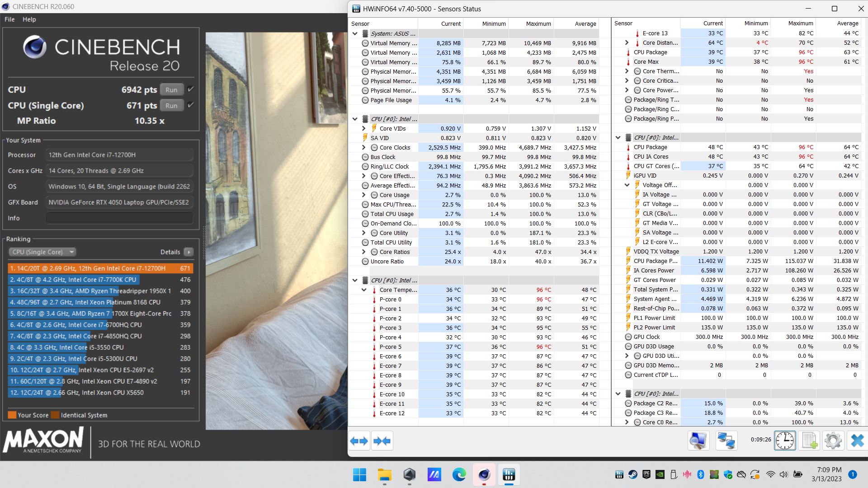Open Steam from the system tray
The image size is (868, 488).
pyautogui.click(x=633, y=475)
